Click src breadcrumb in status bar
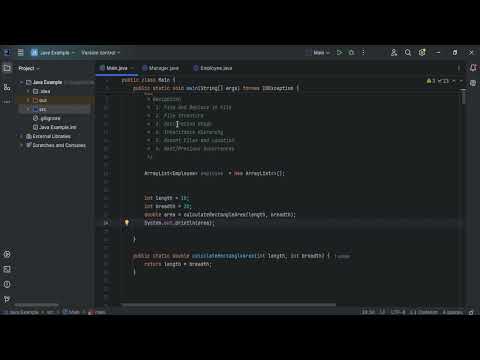Image resolution: width=480 pixels, height=360 pixels. point(50,312)
